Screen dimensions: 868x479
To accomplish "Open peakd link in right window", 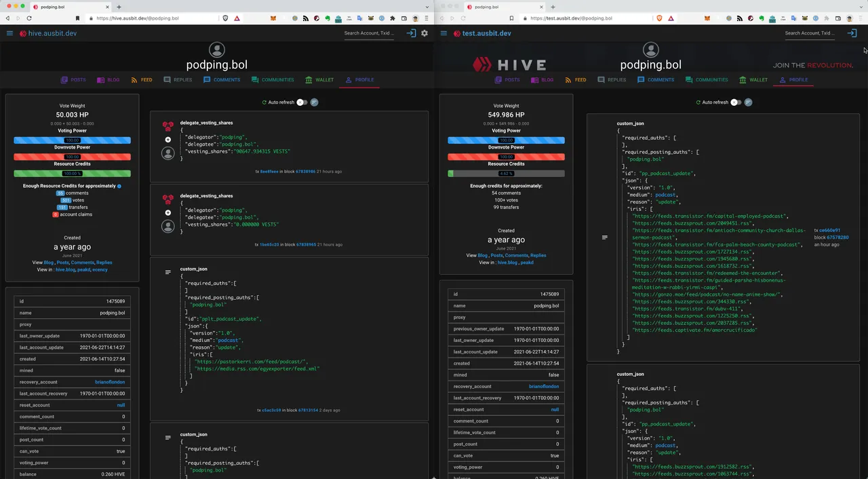I will (x=527, y=263).
